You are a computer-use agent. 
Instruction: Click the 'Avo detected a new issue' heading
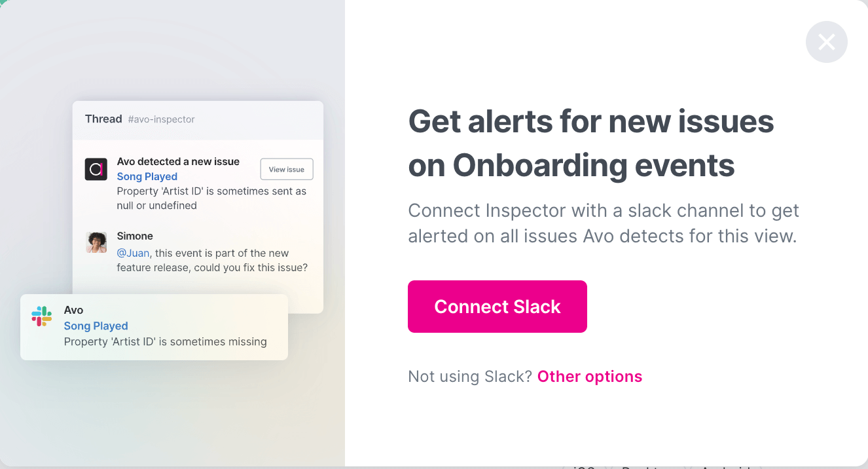(178, 161)
